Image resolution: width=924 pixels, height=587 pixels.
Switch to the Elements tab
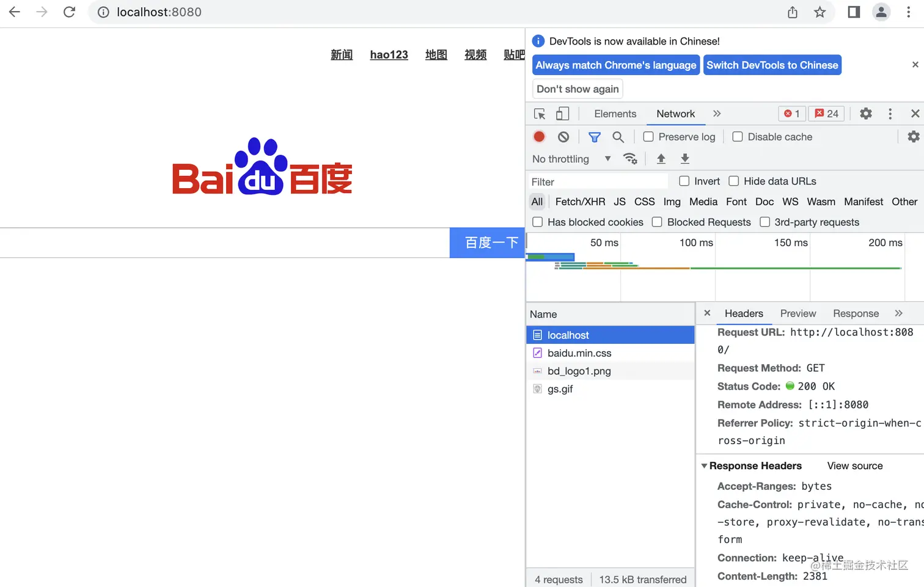[x=615, y=114]
